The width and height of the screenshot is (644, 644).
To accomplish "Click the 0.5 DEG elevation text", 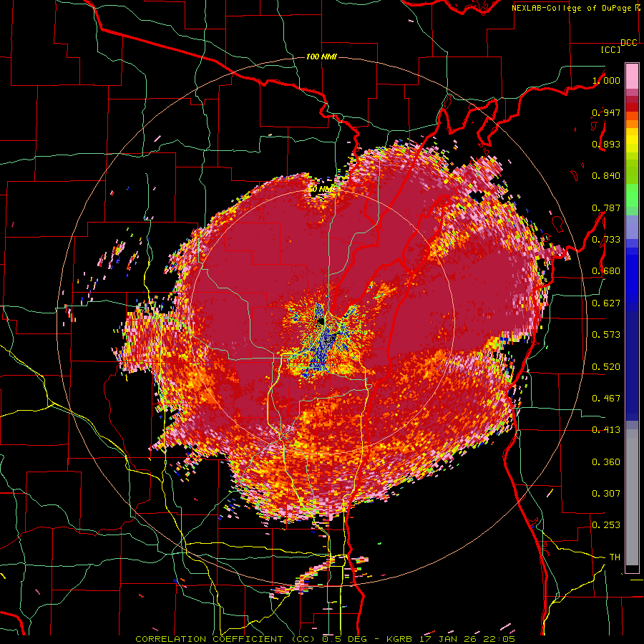I will (x=344, y=639).
